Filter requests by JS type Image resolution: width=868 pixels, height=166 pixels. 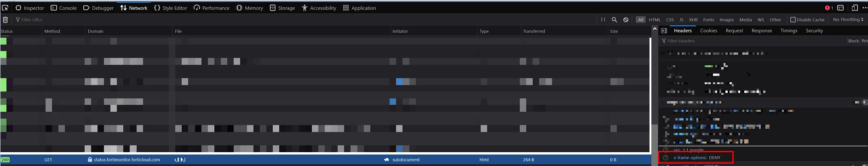[681, 20]
